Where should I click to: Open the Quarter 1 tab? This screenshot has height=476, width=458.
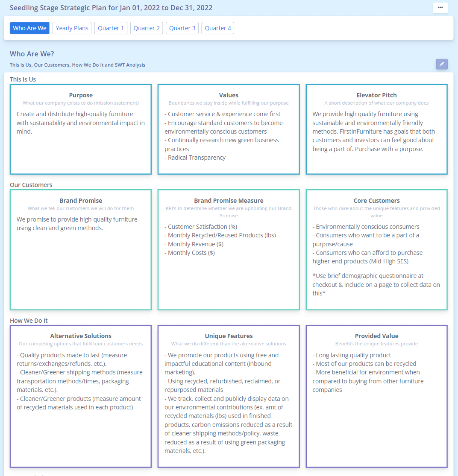tap(111, 28)
